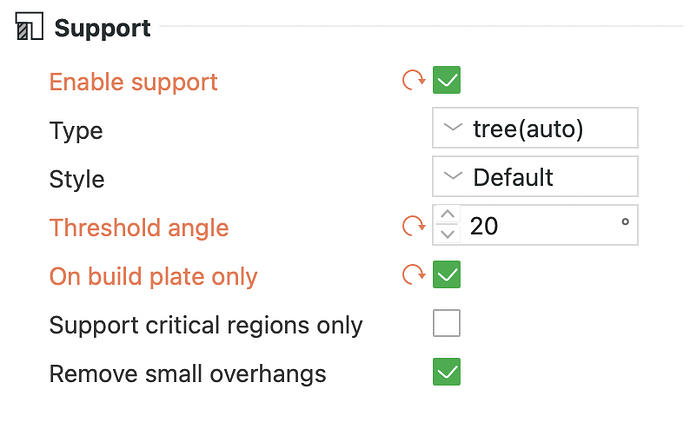Uncheck Remove small overhangs
Viewport: 690px width, 429px height.
tap(447, 372)
